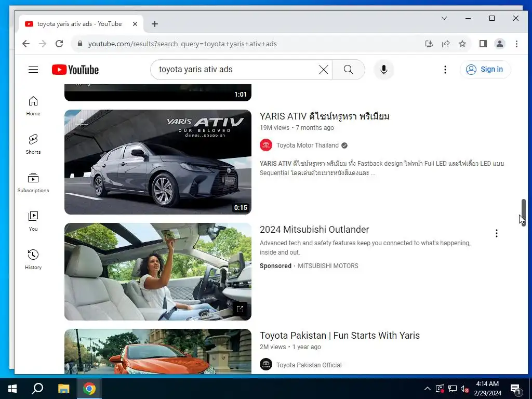
Task: Click Toyota Motor Thailand channel avatar
Action: click(266, 145)
